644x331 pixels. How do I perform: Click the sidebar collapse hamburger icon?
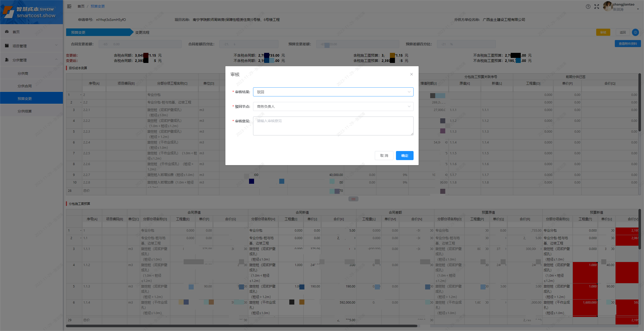click(69, 6)
